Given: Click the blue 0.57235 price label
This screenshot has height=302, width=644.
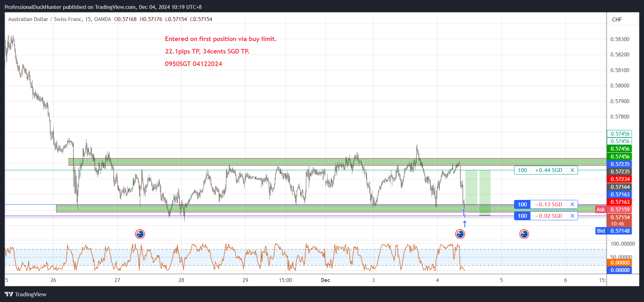Looking at the screenshot, I should (x=620, y=164).
